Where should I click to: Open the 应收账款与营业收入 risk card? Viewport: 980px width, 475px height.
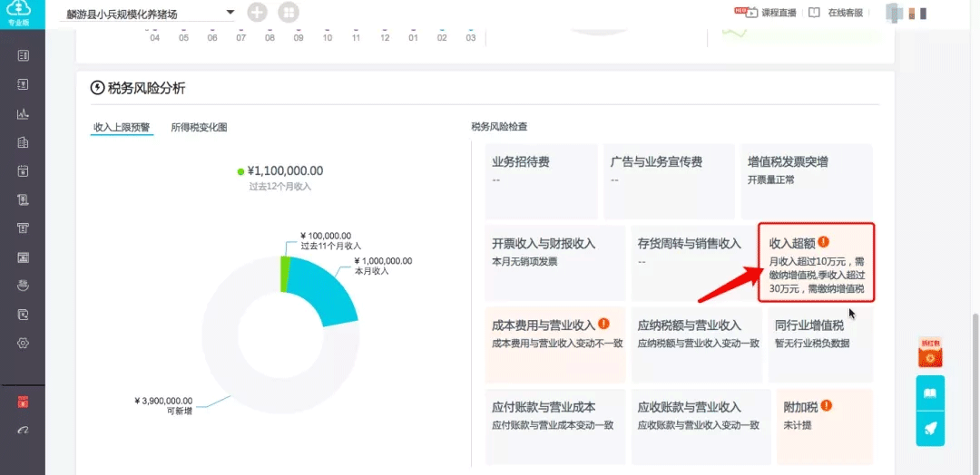pos(701,426)
